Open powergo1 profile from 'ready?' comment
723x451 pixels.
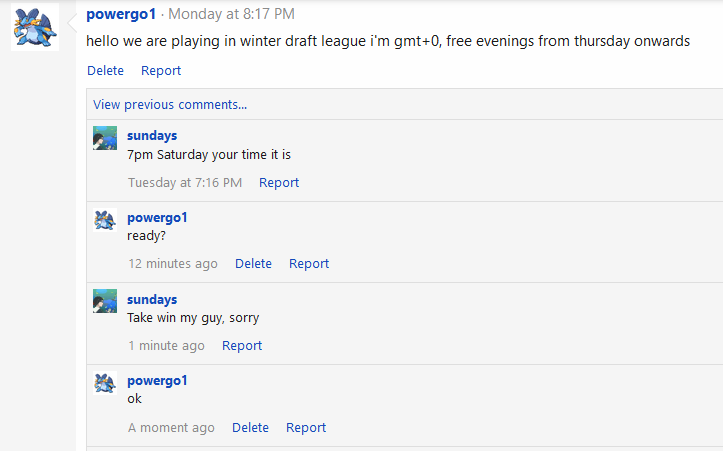157,218
